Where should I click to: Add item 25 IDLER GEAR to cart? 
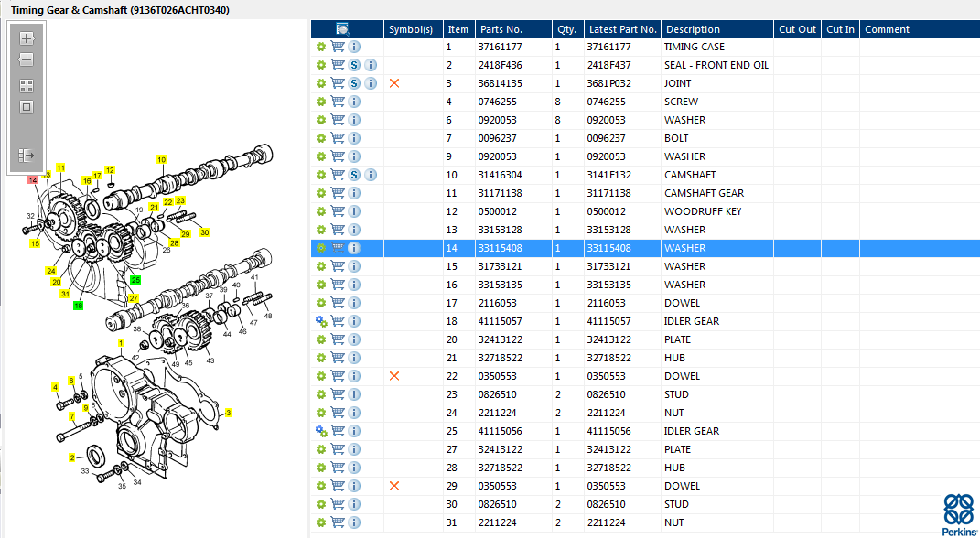[x=338, y=431]
